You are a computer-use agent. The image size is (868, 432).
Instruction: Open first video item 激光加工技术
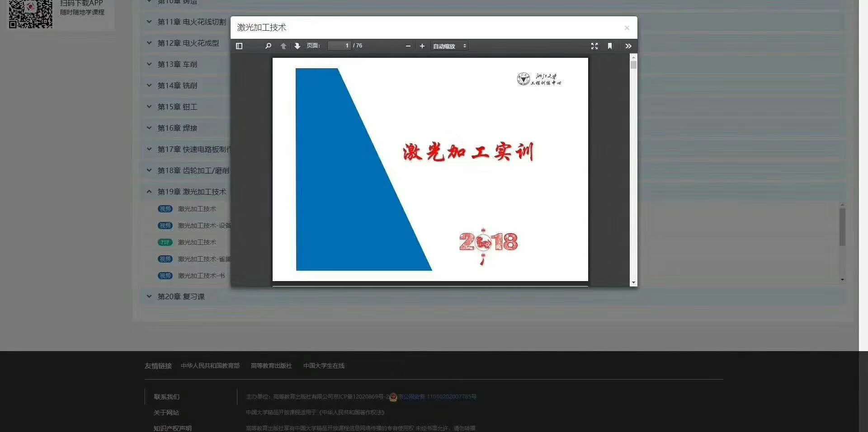coord(197,209)
